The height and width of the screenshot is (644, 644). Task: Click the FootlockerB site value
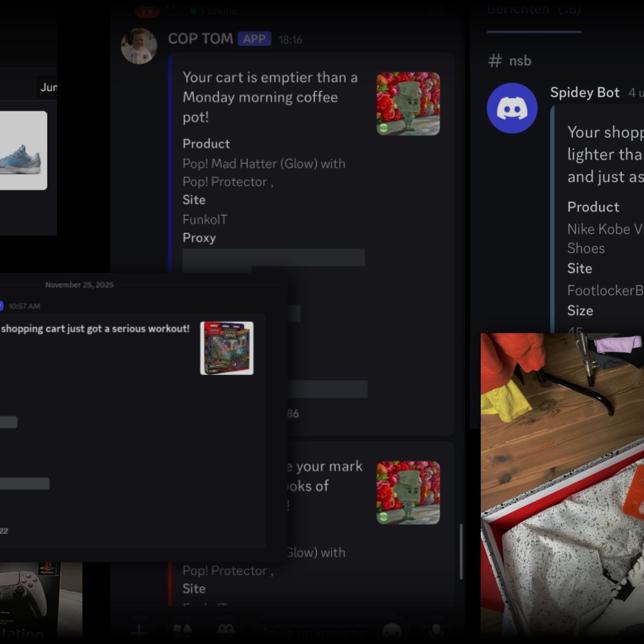605,290
